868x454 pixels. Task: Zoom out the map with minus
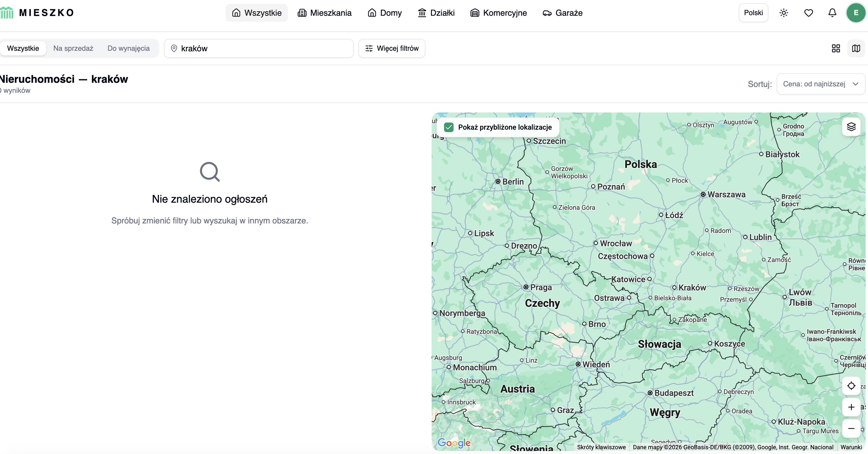coord(851,428)
